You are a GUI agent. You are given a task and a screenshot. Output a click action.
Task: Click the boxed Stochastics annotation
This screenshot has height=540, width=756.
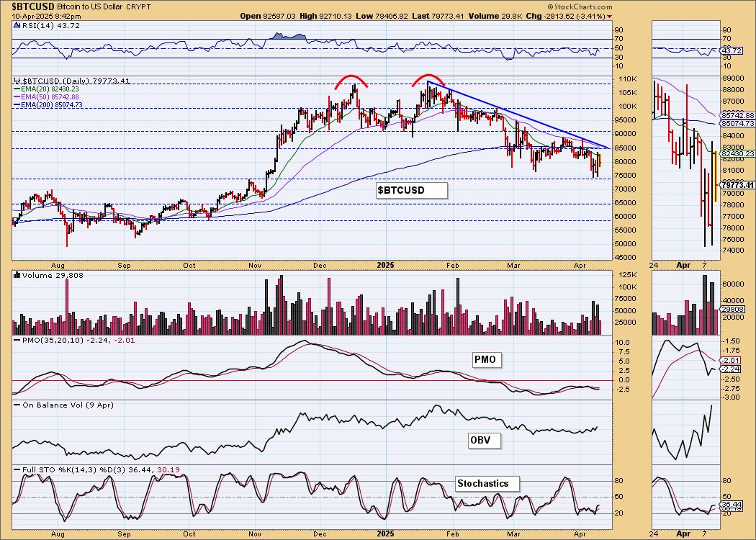coord(487,484)
